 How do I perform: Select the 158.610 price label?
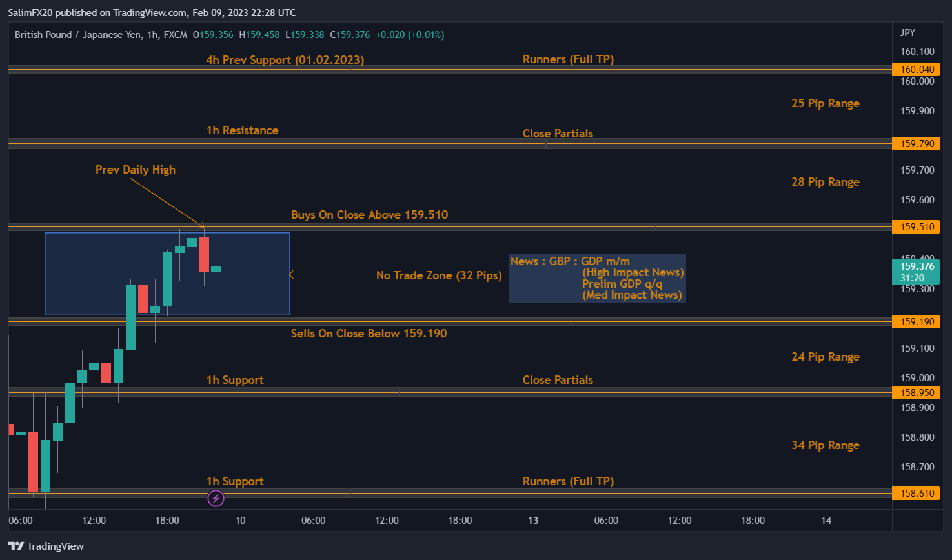916,494
